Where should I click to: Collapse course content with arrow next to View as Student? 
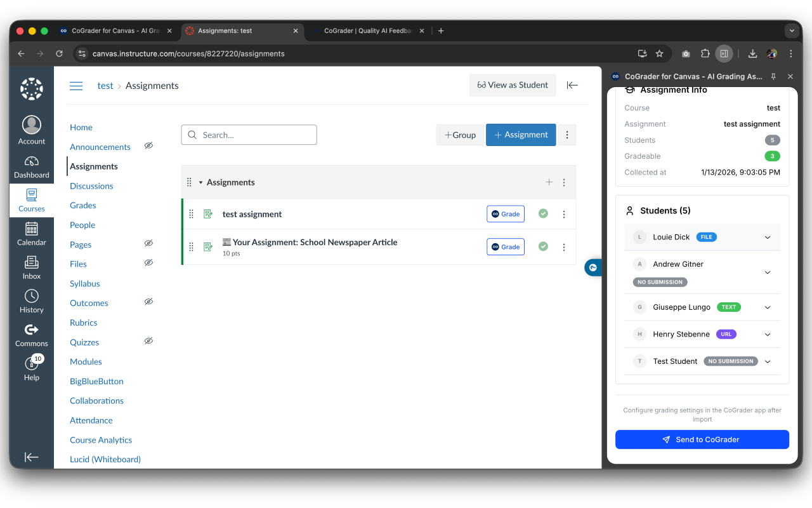click(x=572, y=85)
